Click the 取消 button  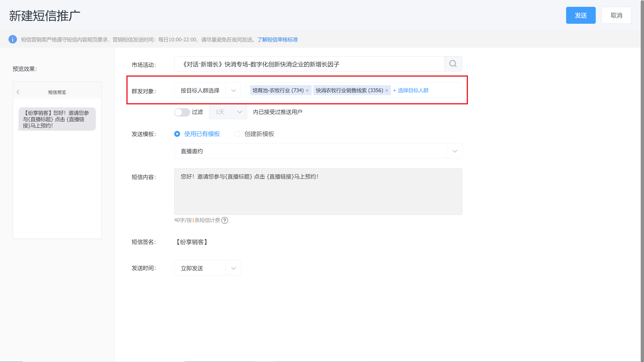[616, 15]
